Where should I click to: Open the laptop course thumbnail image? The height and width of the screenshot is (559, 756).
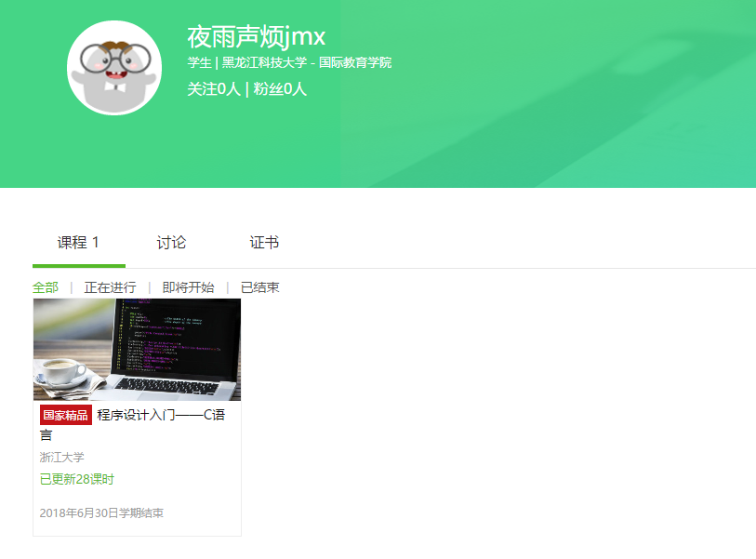[137, 350]
